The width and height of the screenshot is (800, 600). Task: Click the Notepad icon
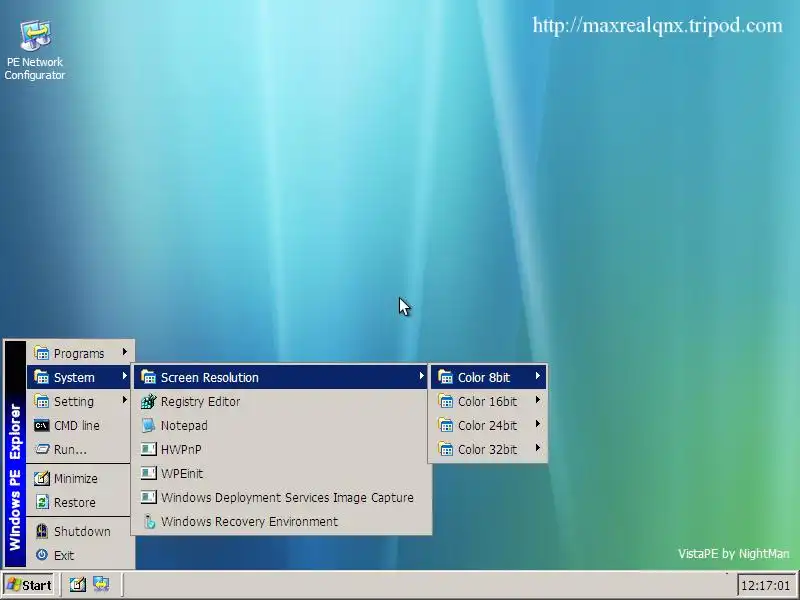[148, 425]
